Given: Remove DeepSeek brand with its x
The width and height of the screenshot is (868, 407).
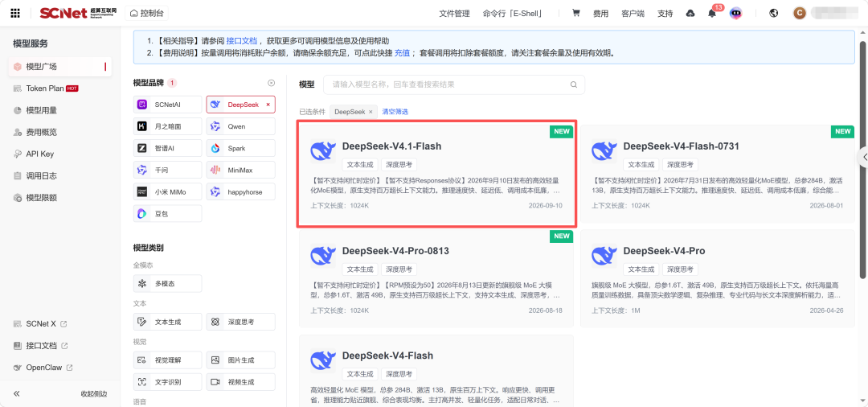Looking at the screenshot, I should [268, 104].
